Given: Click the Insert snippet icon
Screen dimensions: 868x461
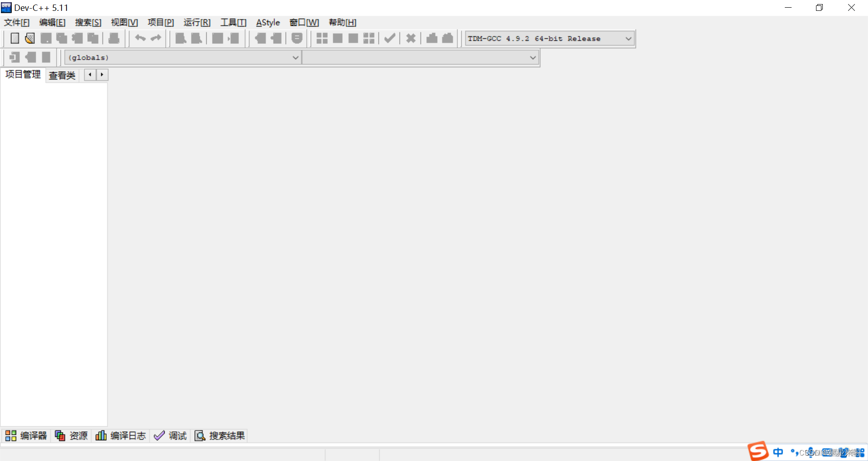Looking at the screenshot, I should point(14,57).
